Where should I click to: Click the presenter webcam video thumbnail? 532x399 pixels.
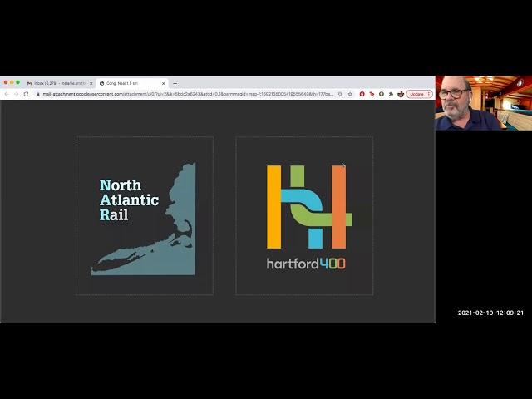tap(483, 102)
